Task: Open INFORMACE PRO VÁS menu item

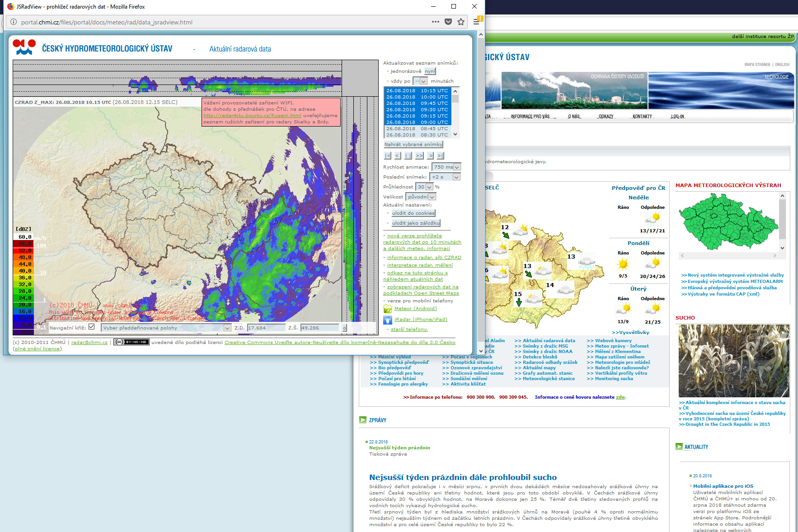Action: pos(530,117)
